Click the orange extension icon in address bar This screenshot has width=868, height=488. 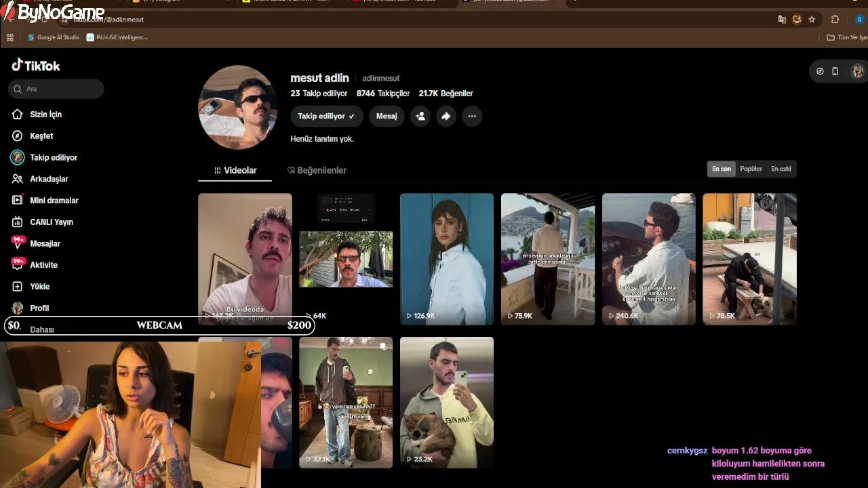coord(797,20)
